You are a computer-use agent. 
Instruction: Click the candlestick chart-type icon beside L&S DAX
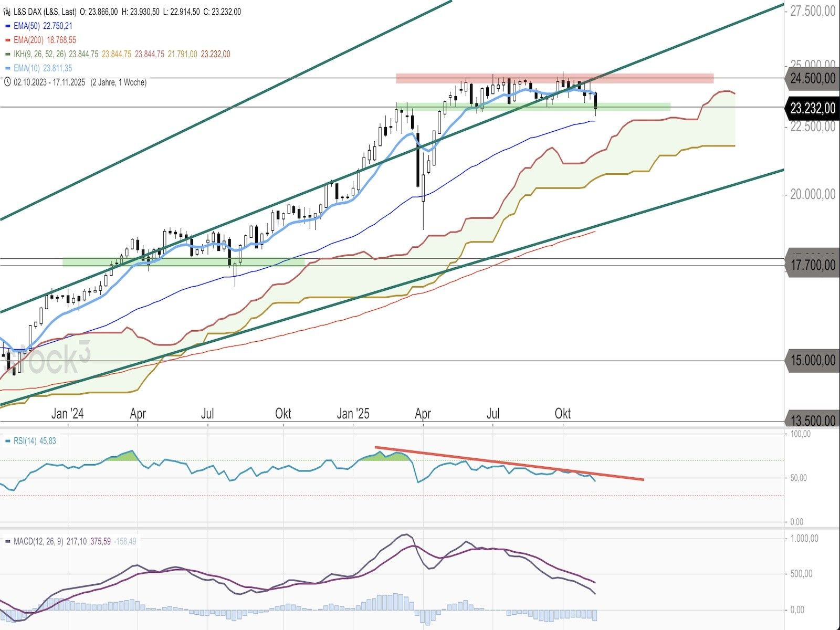pyautogui.click(x=7, y=12)
